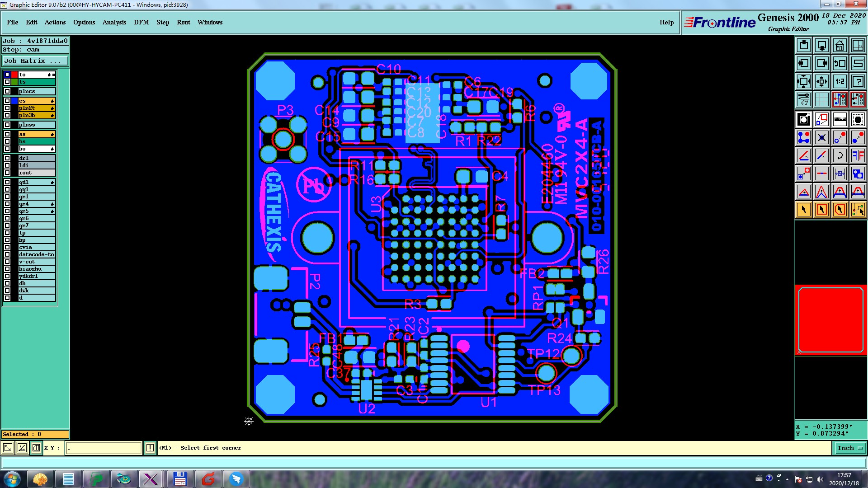Open the Inch units dropdown
This screenshot has width=868, height=488.
point(850,448)
